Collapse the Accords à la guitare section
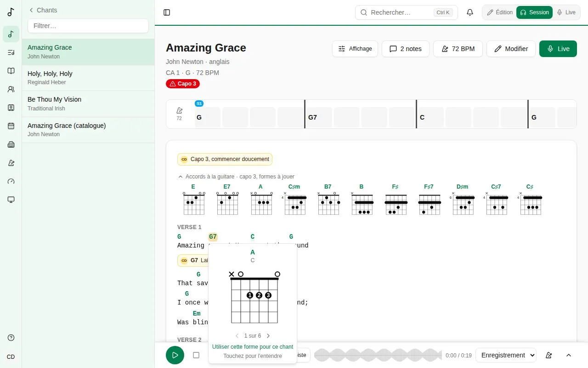Image resolution: width=588 pixels, height=368 pixels. coord(236,177)
